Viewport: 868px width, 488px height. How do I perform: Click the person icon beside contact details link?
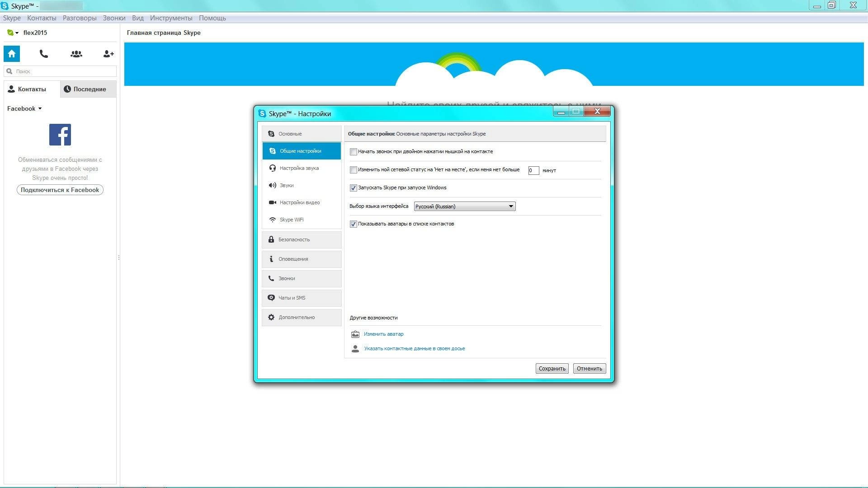(355, 349)
